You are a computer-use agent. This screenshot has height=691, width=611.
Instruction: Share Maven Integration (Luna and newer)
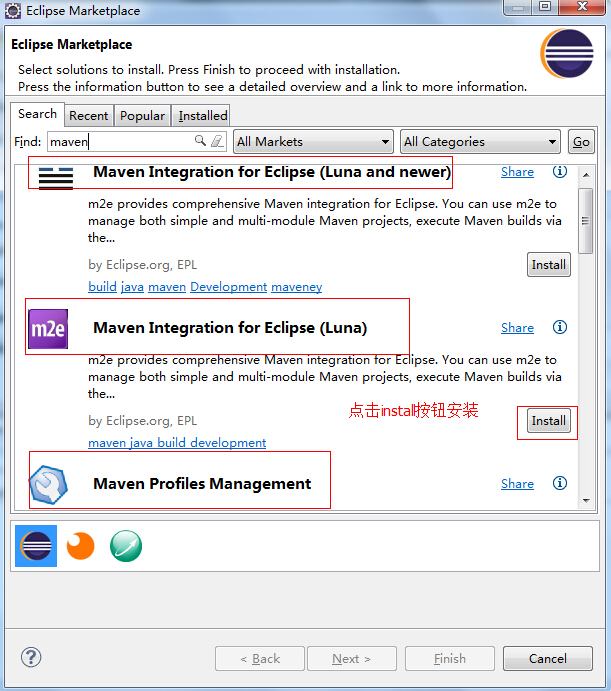[518, 172]
